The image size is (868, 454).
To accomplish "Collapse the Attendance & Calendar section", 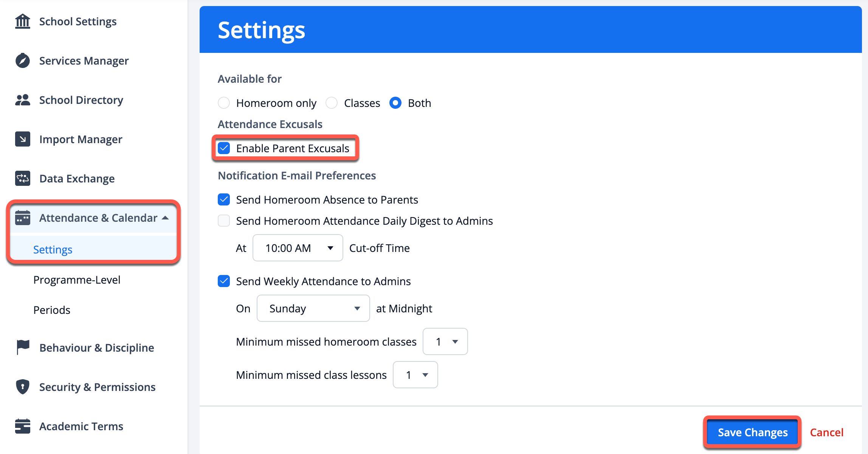I will (165, 218).
